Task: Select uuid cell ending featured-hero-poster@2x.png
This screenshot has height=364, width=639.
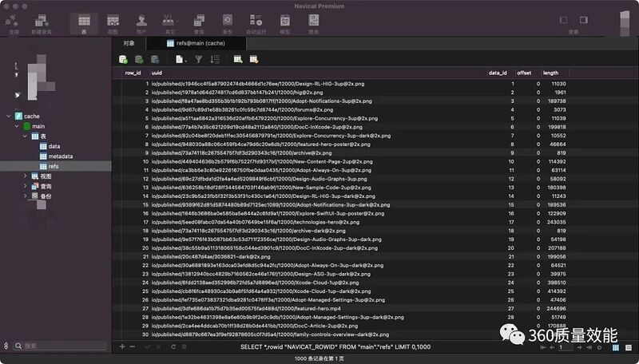Action: click(x=261, y=144)
